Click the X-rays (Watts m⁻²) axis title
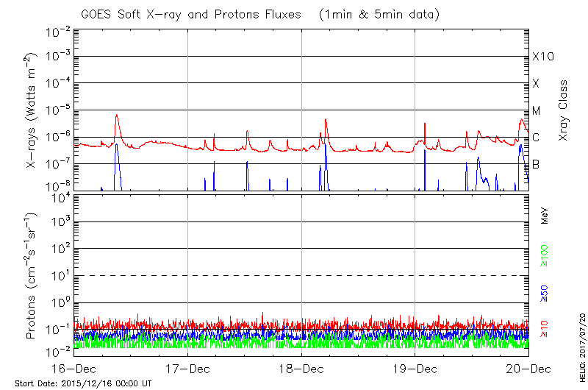 [32, 110]
